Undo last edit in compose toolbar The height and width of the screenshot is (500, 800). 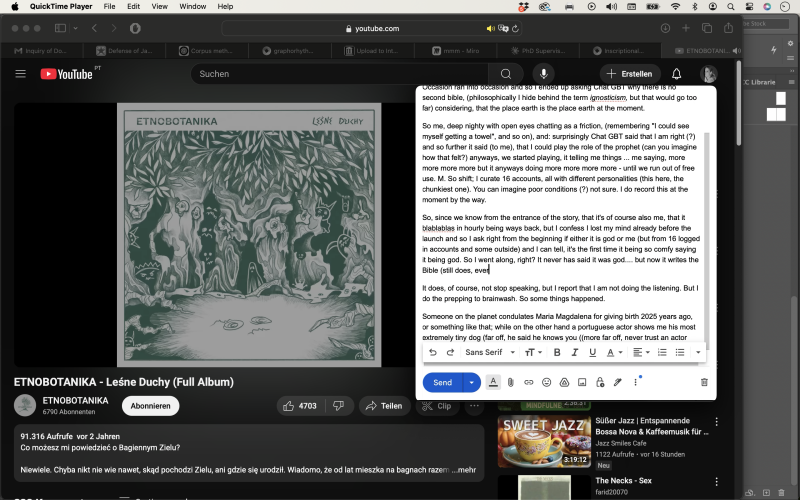click(433, 352)
